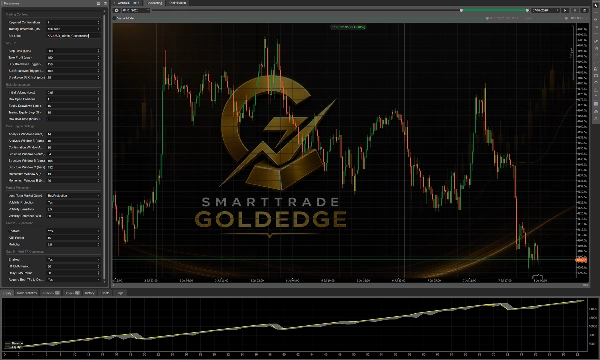Open the History bottom tab
This screenshot has height=360, width=600.
coord(90,293)
